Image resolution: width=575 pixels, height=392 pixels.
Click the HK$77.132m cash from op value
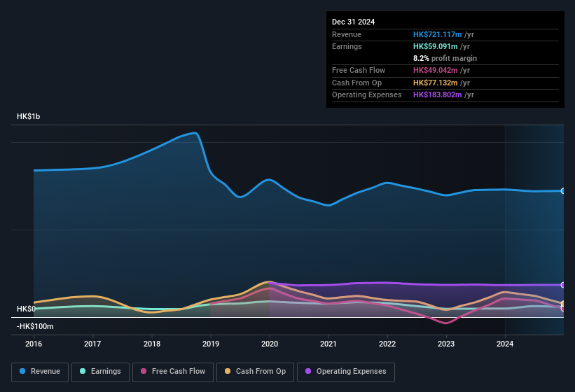[436, 83]
